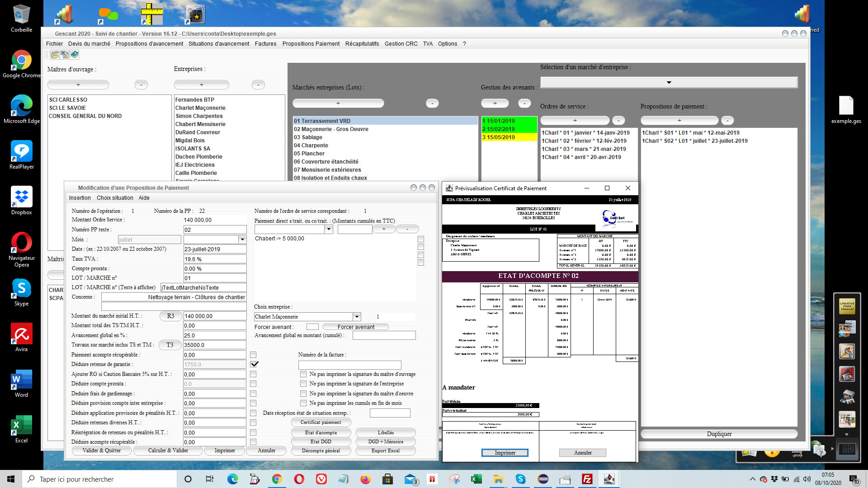
Task: Open the Factures menu
Action: 265,44
